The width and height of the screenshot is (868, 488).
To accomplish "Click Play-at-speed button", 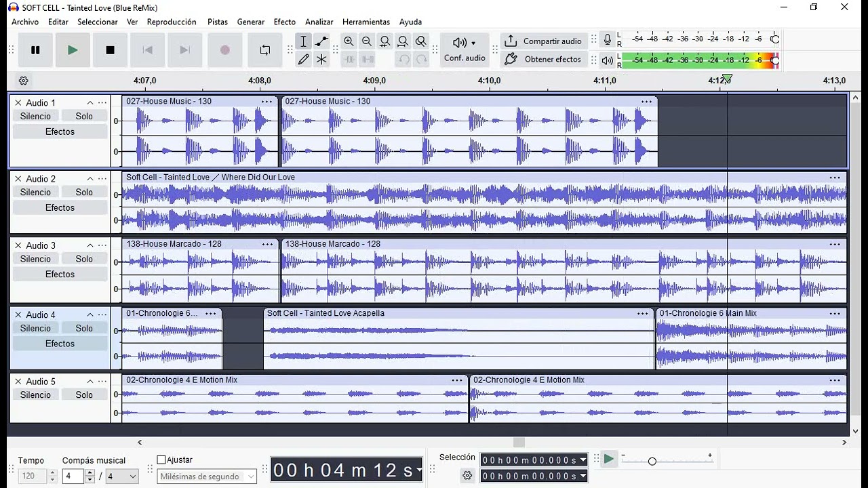I will point(609,460).
